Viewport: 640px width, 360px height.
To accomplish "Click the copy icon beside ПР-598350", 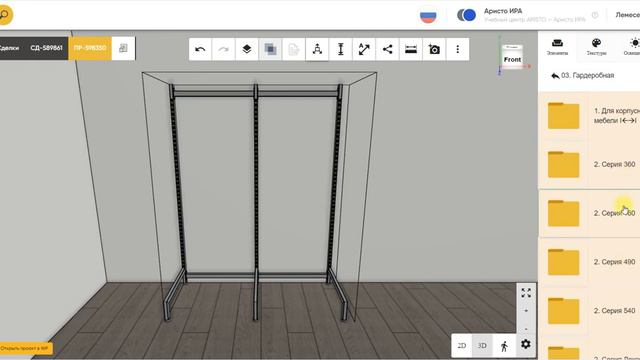I will [123, 49].
